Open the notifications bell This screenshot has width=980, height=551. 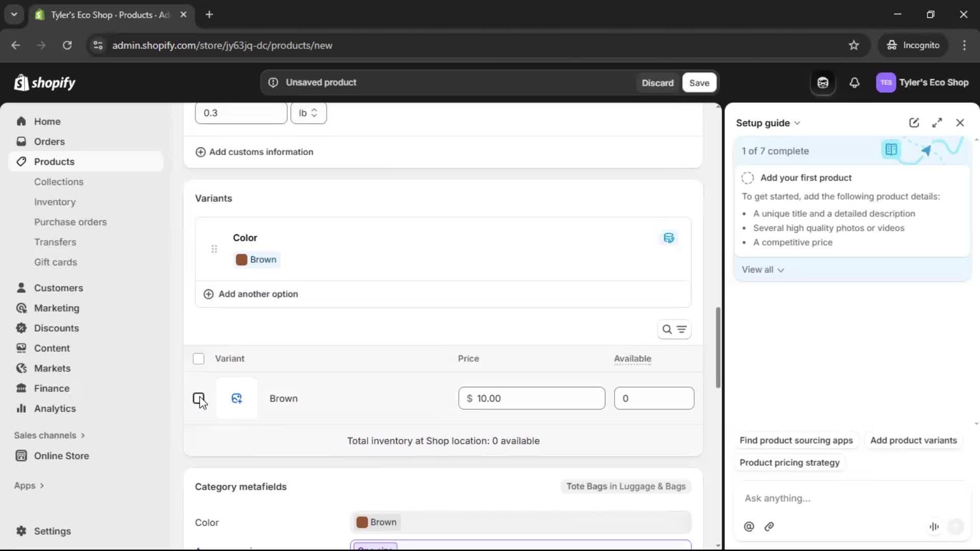855,83
